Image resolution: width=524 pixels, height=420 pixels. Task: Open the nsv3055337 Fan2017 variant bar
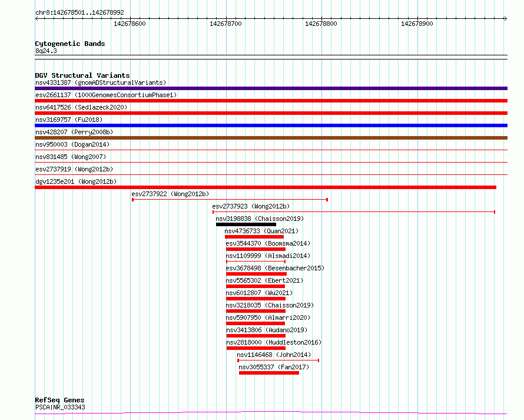pos(269,373)
